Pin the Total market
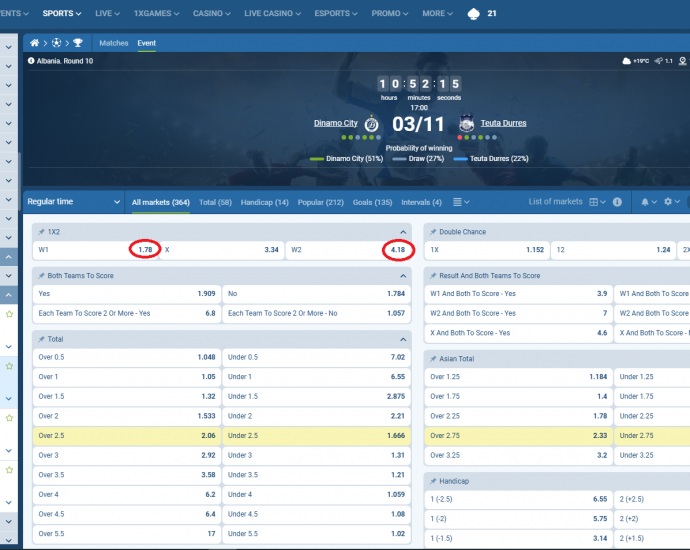Screen dimensions: 690x550 click(x=41, y=339)
